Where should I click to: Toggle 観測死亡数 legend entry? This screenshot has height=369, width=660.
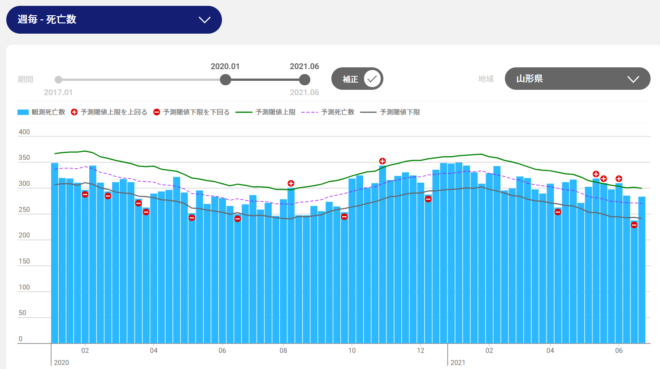(x=41, y=112)
